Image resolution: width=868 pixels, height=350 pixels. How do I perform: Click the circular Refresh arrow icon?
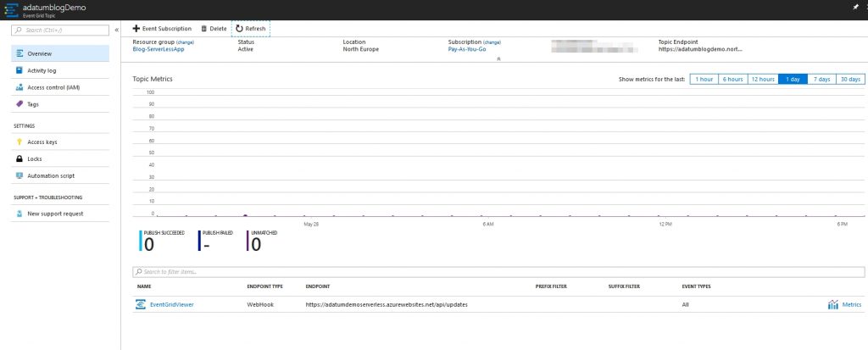(239, 28)
